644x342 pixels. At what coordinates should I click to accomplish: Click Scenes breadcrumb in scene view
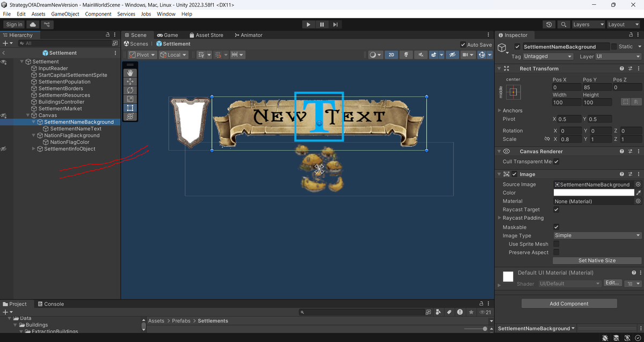pyautogui.click(x=135, y=44)
